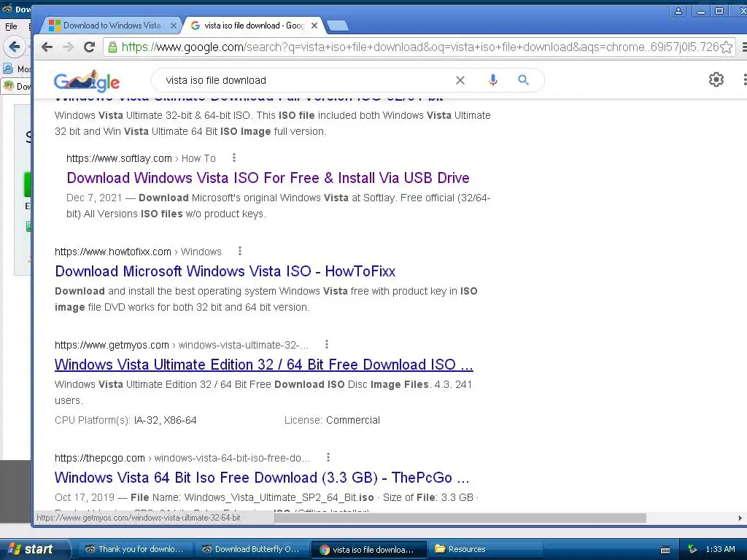
Task: Go forward in Chrome browser
Action: (68, 47)
